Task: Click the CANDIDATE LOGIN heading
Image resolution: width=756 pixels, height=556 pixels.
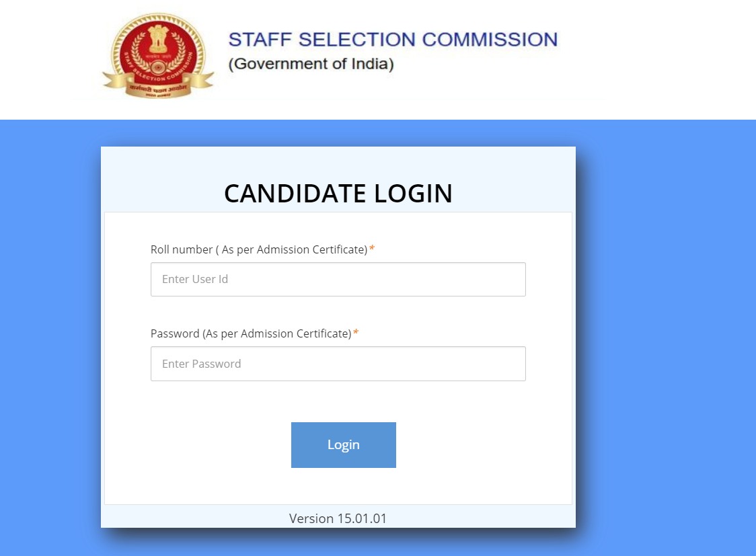Action: tap(338, 194)
